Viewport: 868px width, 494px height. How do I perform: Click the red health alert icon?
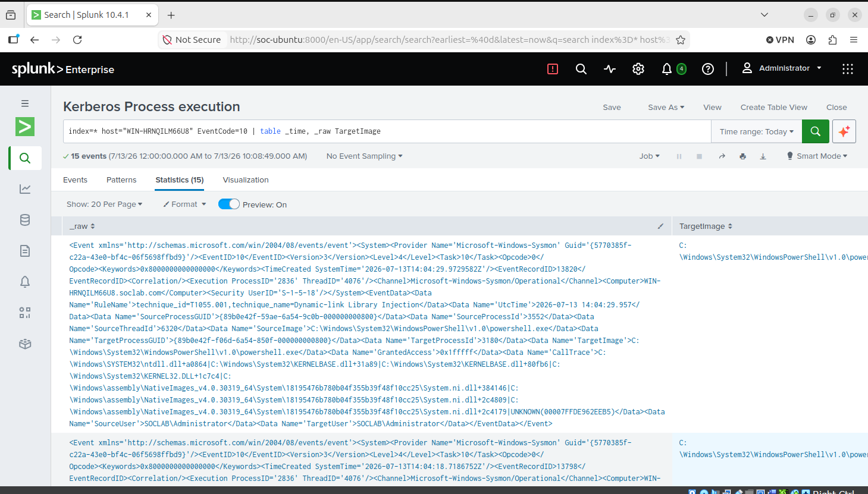point(553,69)
